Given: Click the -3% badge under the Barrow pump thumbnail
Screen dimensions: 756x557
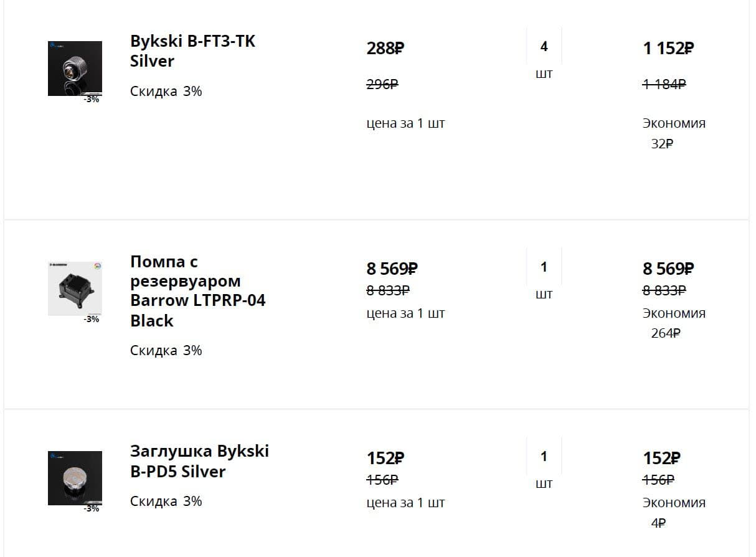Looking at the screenshot, I should click(92, 319).
